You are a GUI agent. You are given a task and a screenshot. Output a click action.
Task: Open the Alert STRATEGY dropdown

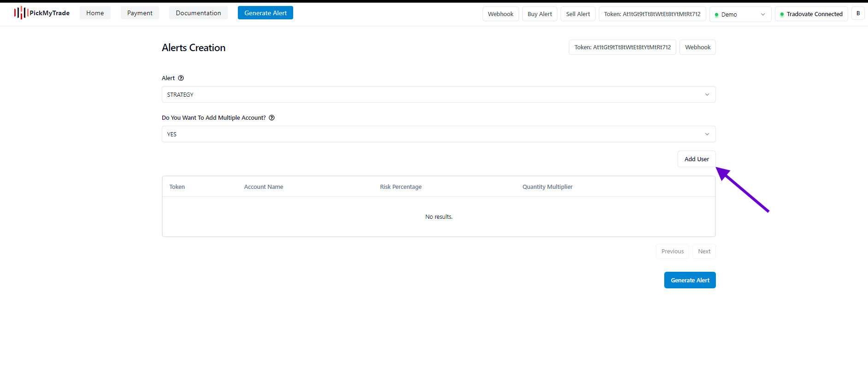tap(438, 94)
